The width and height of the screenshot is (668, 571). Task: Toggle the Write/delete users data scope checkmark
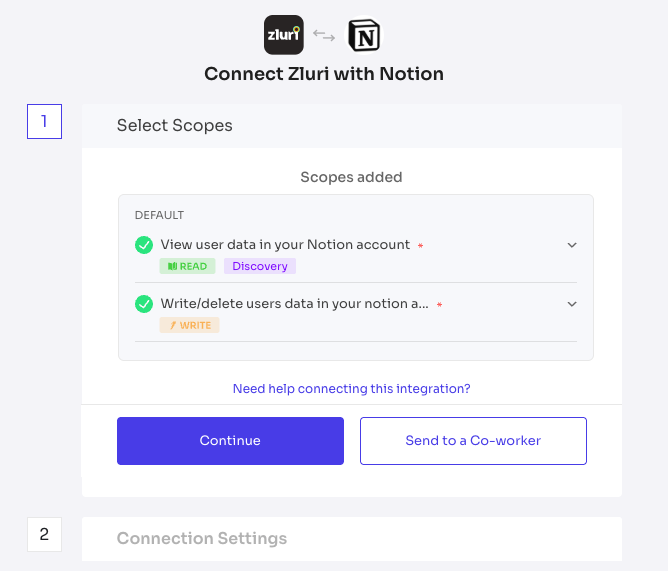(x=144, y=304)
